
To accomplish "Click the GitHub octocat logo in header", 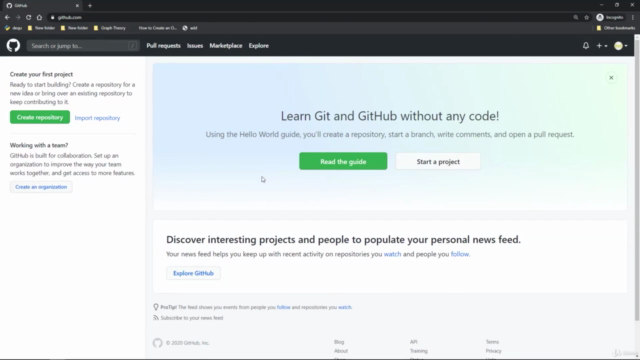I will pos(13,45).
